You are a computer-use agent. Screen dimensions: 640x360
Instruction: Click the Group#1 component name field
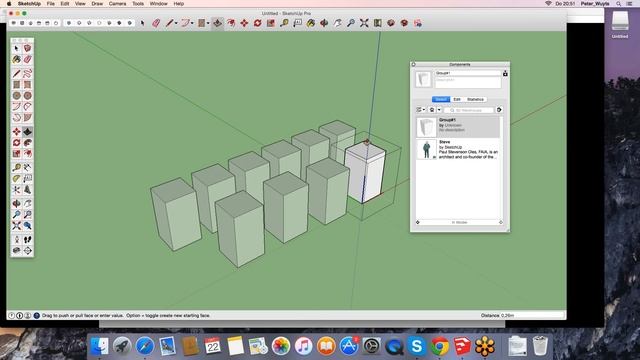(x=468, y=73)
